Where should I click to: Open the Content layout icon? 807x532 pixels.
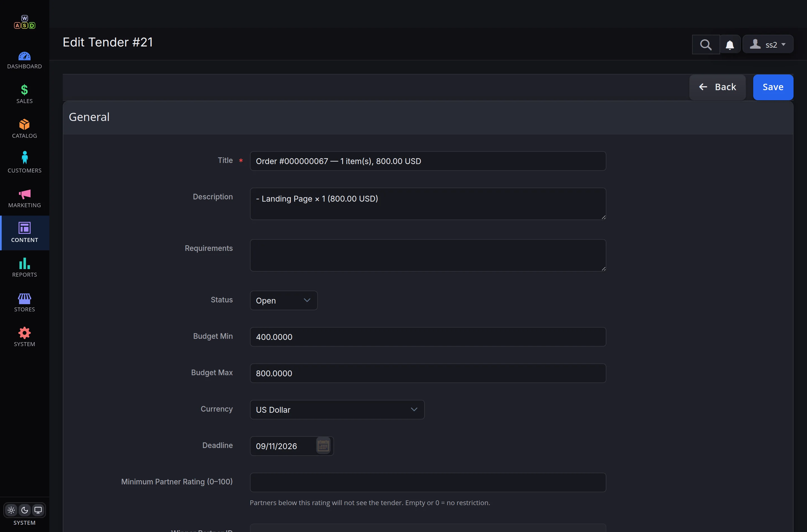(x=24, y=228)
